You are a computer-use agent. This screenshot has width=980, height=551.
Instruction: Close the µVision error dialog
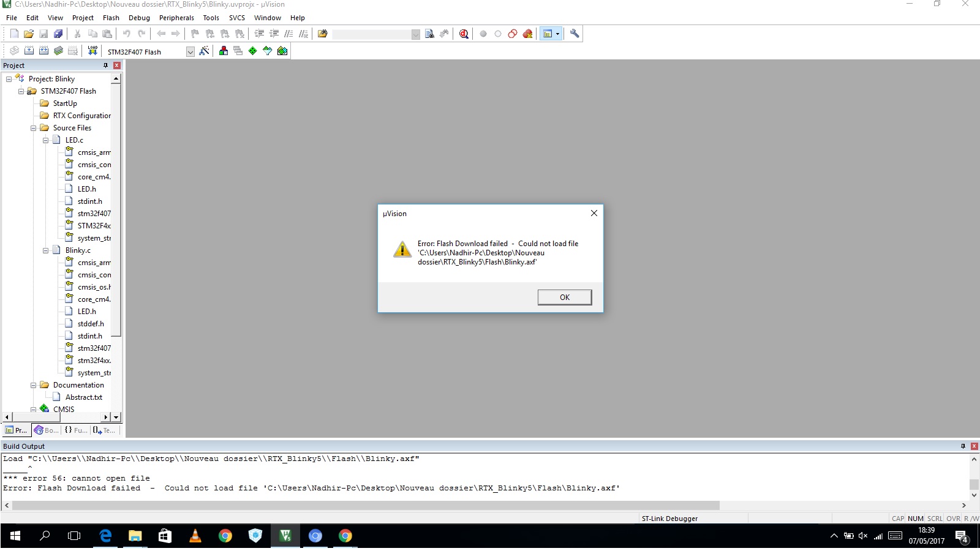point(594,213)
